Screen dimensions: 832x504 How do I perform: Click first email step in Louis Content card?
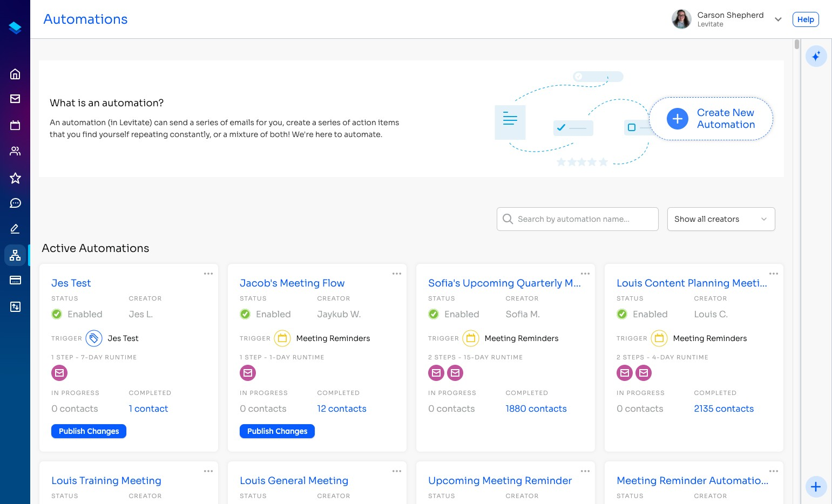[x=625, y=373]
